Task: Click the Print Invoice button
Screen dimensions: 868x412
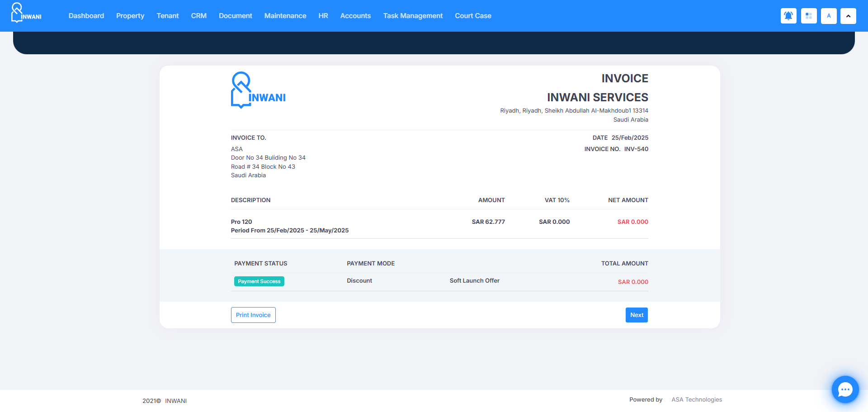Action: [x=253, y=315]
